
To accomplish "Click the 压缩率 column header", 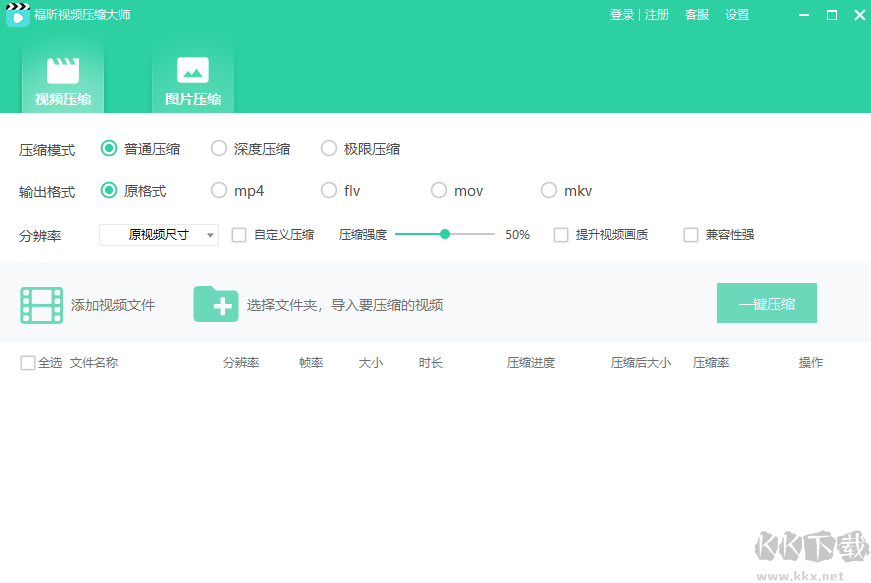I will point(711,363).
